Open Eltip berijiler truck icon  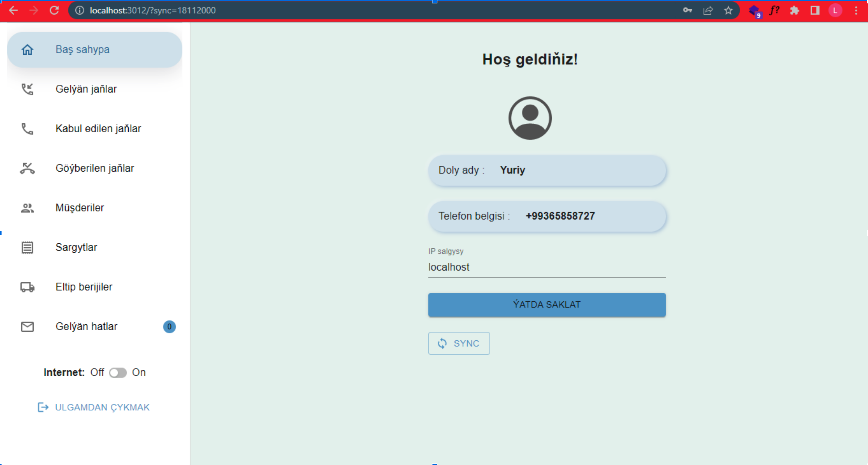click(x=27, y=287)
